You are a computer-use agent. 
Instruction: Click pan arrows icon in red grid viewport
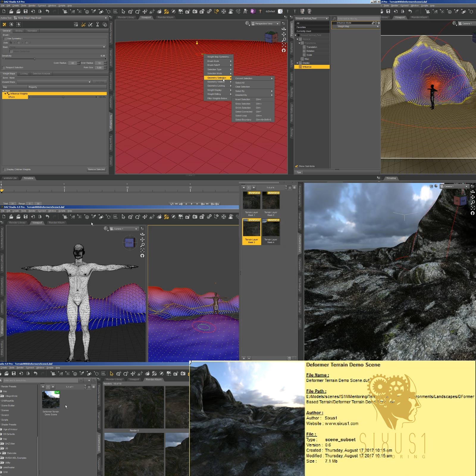coord(284,34)
